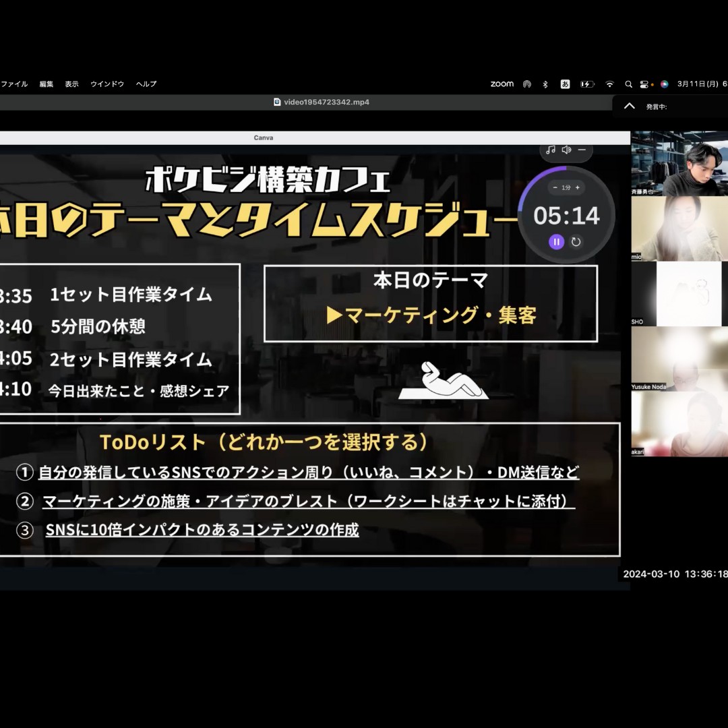Viewport: 728px width, 728px height.
Task: Open the Bluetooth status icon
Action: [x=545, y=84]
